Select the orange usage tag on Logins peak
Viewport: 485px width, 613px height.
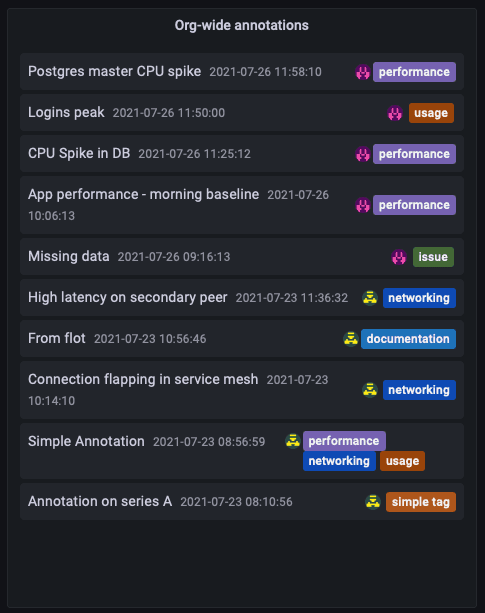pyautogui.click(x=431, y=113)
